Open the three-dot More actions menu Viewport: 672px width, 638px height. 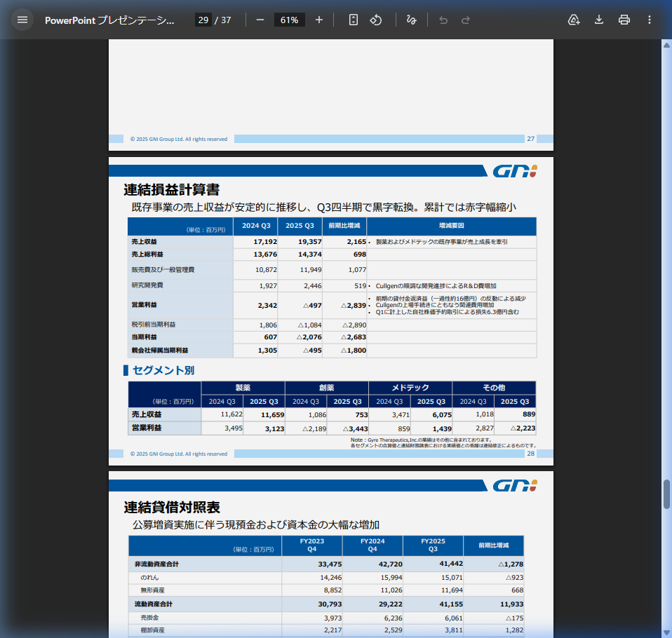pyautogui.click(x=649, y=20)
